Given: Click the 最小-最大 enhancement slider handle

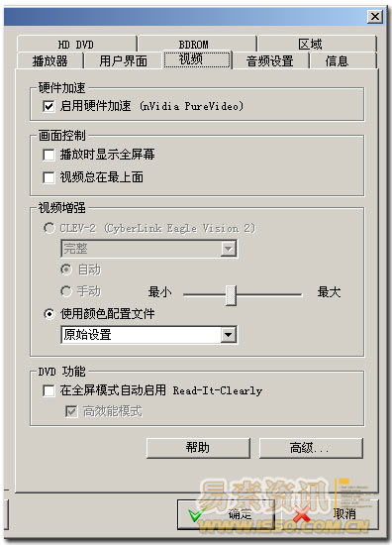Looking at the screenshot, I should pyautogui.click(x=231, y=295).
